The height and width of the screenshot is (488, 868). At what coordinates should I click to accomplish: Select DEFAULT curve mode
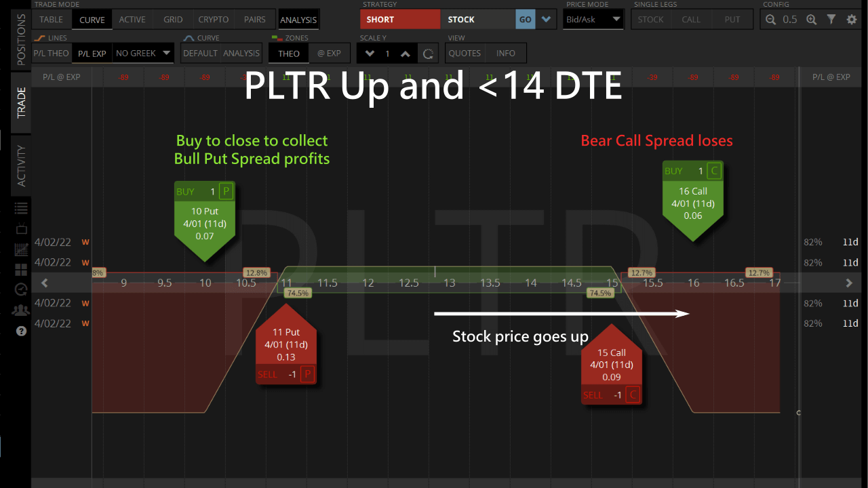(200, 53)
